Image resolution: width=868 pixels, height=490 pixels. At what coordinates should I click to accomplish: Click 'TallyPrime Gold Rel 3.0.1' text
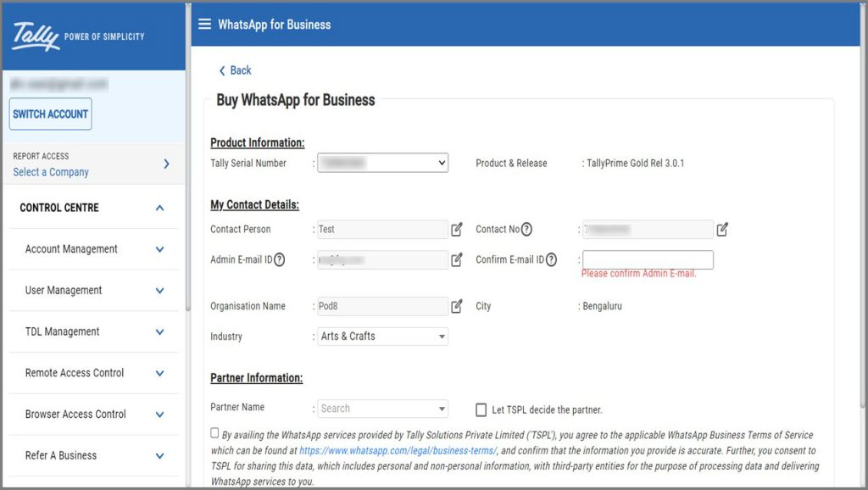(x=636, y=164)
